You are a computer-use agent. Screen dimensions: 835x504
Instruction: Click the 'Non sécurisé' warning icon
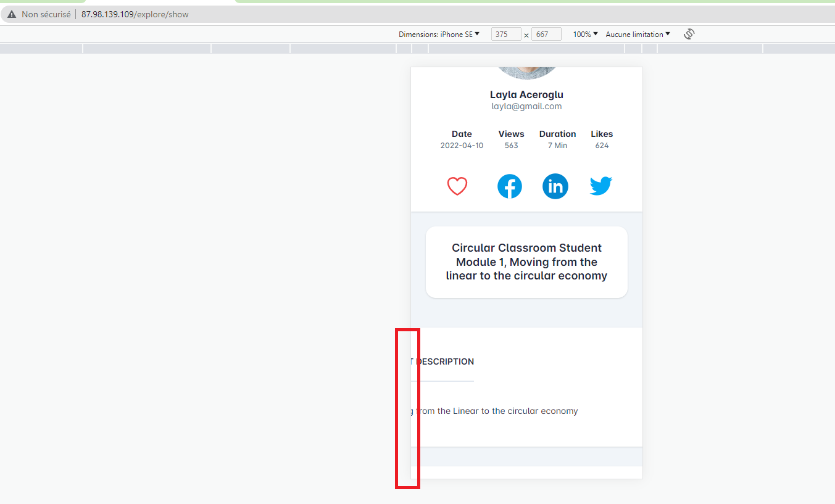tap(12, 14)
